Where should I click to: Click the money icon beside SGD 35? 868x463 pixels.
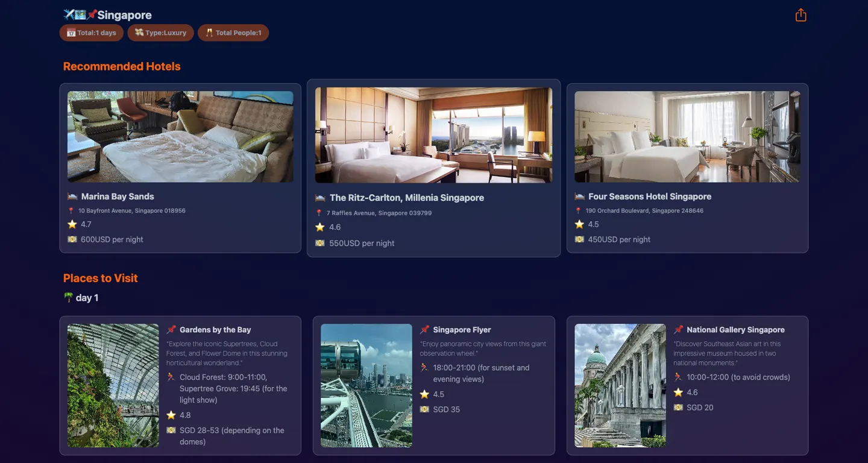pyautogui.click(x=424, y=409)
